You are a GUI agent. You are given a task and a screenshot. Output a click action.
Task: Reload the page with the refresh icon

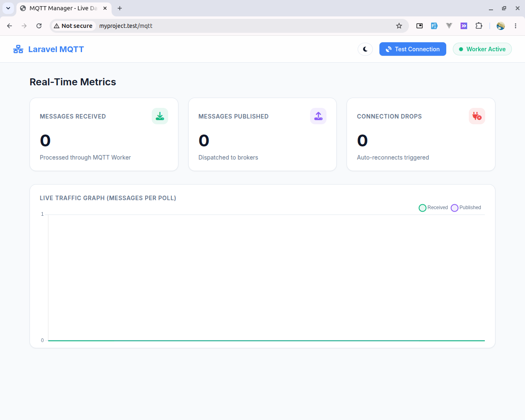39,26
